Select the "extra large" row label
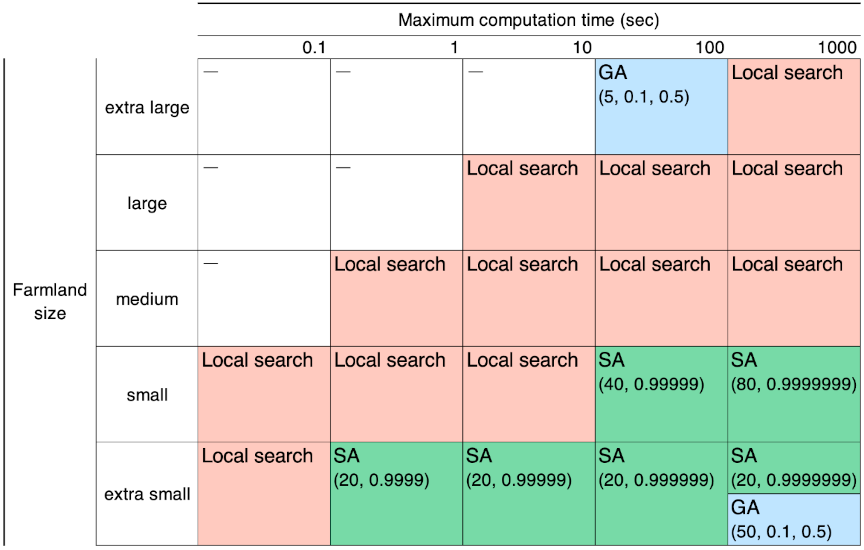The image size is (864, 550). coord(147,107)
